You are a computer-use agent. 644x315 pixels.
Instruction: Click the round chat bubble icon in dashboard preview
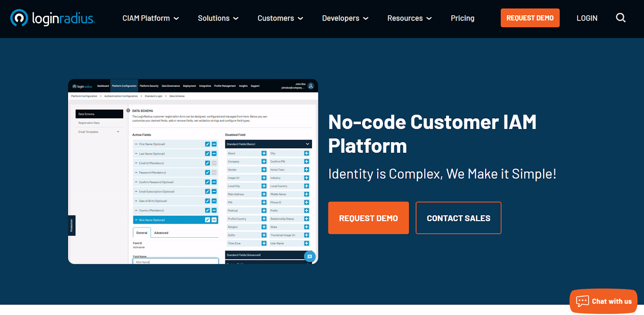[310, 256]
